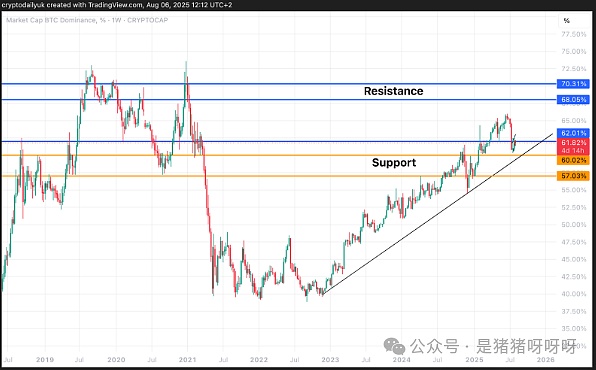Click the 50.00% tick on price axis
This screenshot has width=596, height=370.
pos(574,224)
